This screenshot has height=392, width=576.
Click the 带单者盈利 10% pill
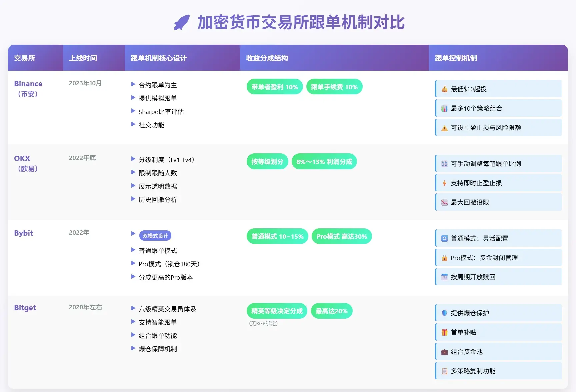point(275,87)
